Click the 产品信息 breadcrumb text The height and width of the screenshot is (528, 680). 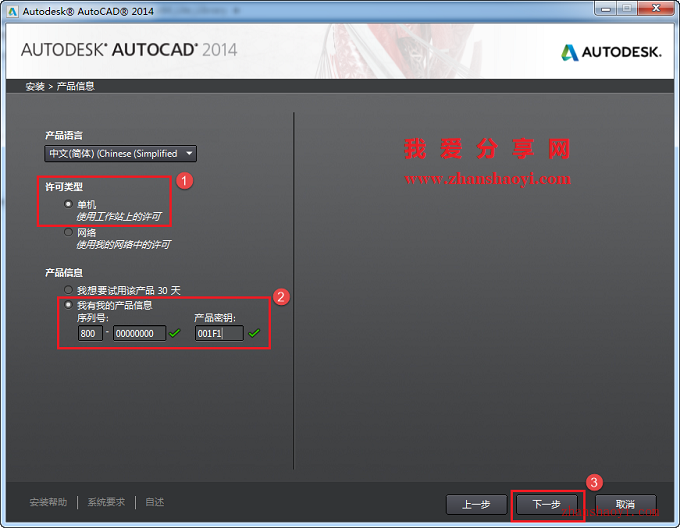pyautogui.click(x=75, y=86)
